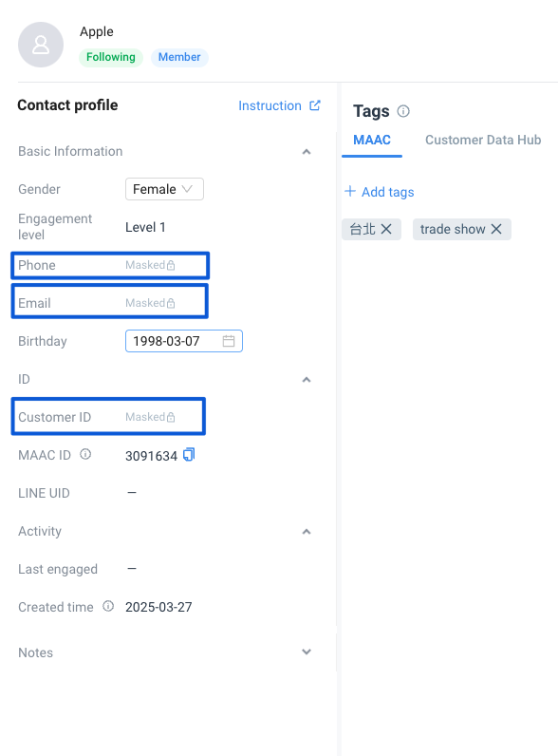Click the Instruction external link icon
Screen dimensions: 558x756
pyautogui.click(x=315, y=105)
